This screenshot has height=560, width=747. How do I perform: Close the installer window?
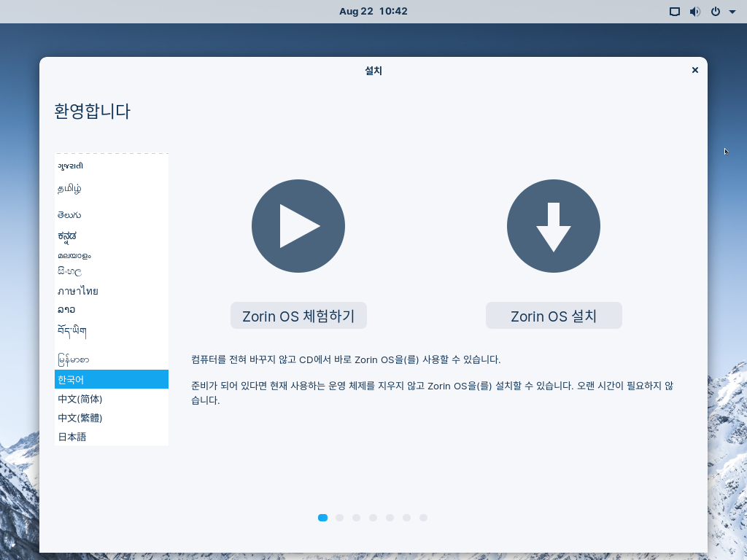coord(695,70)
